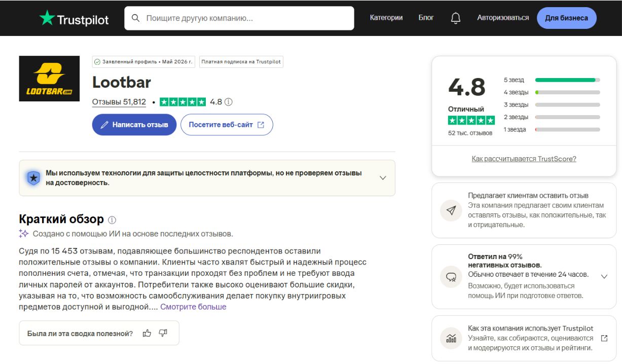
Task: Click Как эта компания использует Trustpilot text
Action: [530, 329]
